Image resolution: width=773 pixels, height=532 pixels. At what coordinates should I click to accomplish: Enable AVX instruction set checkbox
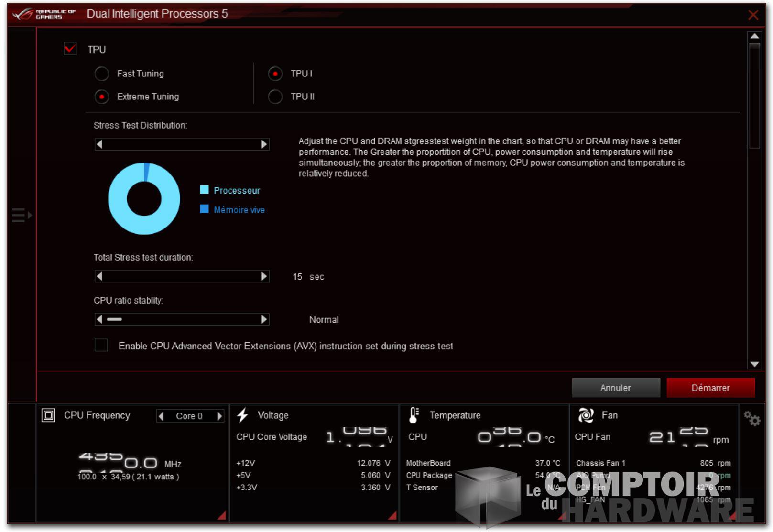point(101,345)
